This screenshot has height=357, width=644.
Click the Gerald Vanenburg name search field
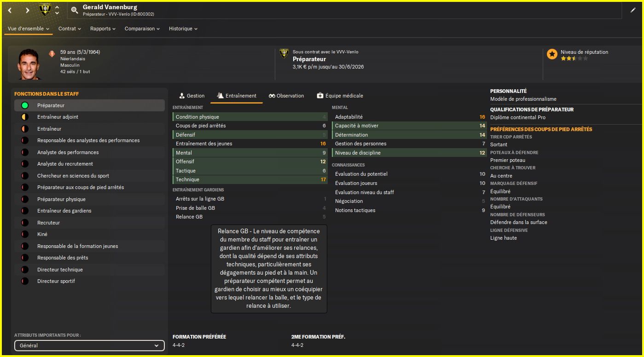point(345,10)
